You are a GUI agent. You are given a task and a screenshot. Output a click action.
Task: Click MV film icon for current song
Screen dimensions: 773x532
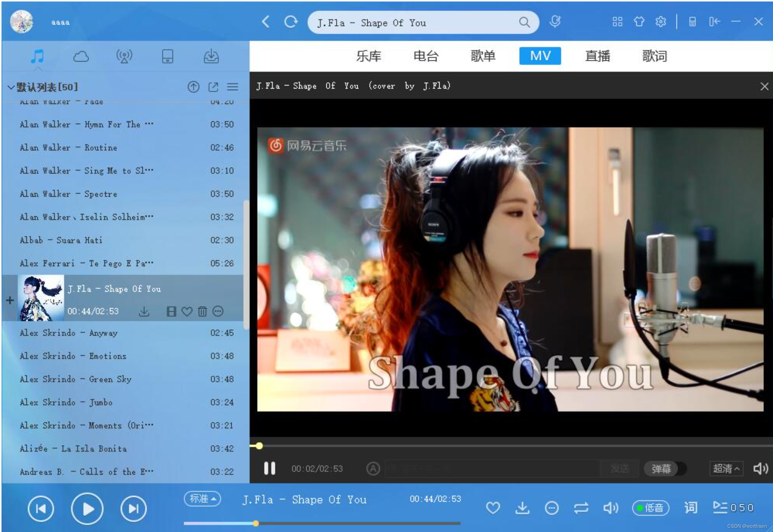[171, 311]
